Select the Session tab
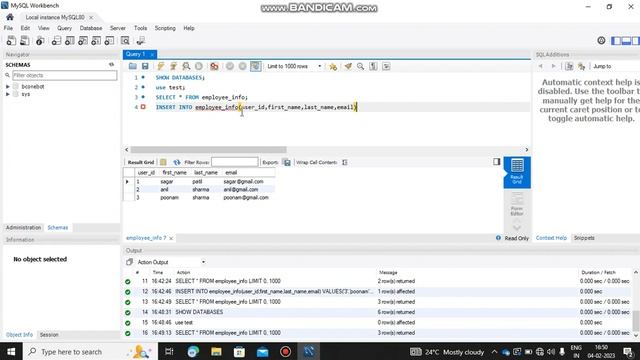 coord(49,335)
